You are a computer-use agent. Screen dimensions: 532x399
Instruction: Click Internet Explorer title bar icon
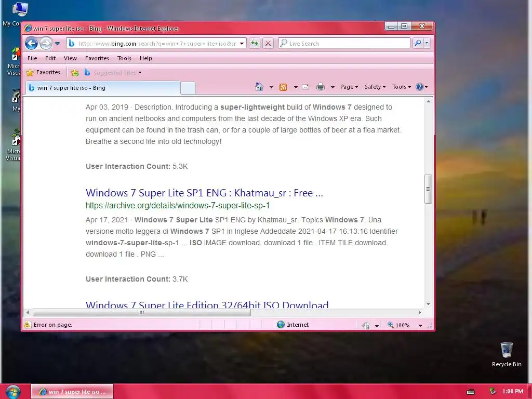(x=28, y=29)
